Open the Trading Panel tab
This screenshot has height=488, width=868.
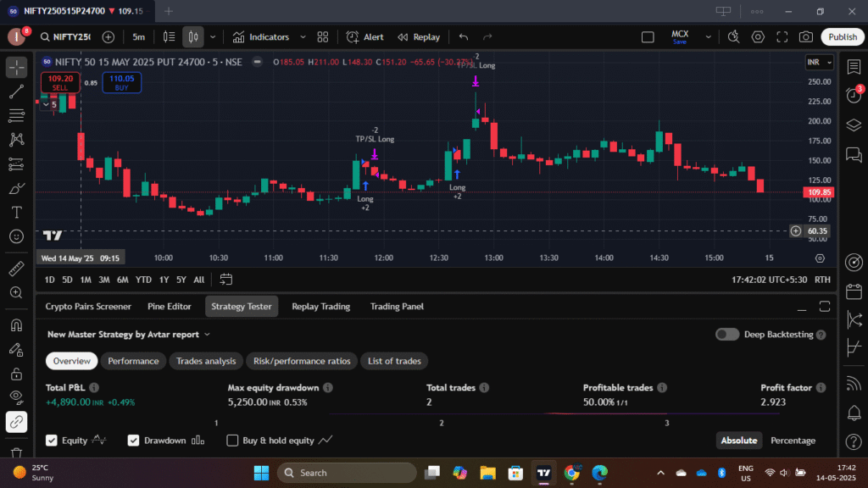tap(397, 307)
